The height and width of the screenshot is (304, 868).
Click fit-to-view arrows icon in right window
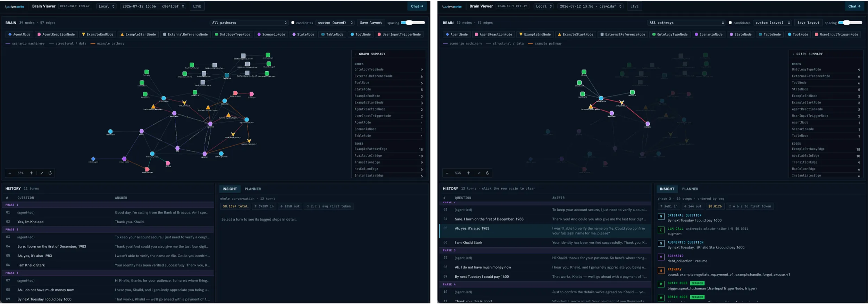pos(479,173)
